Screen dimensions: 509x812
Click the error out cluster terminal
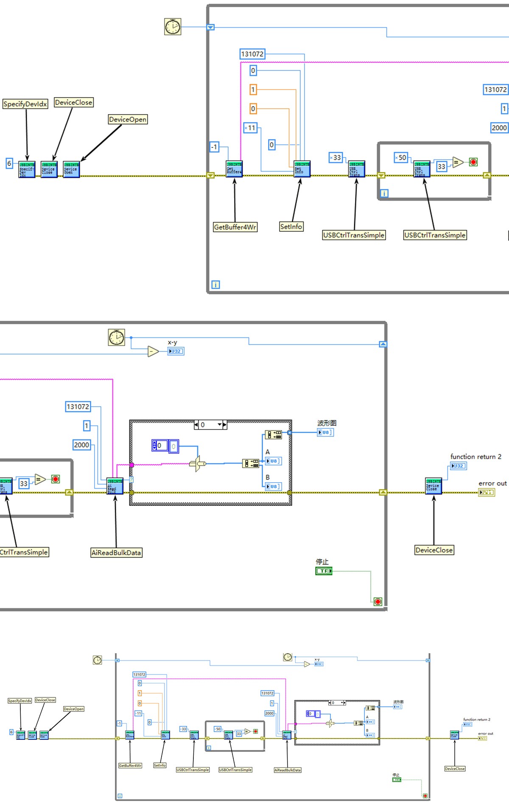pyautogui.click(x=487, y=492)
